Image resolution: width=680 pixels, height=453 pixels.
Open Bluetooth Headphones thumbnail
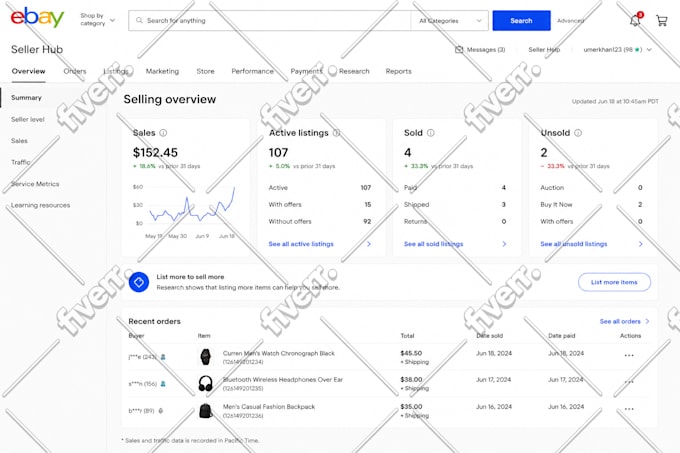click(x=206, y=384)
